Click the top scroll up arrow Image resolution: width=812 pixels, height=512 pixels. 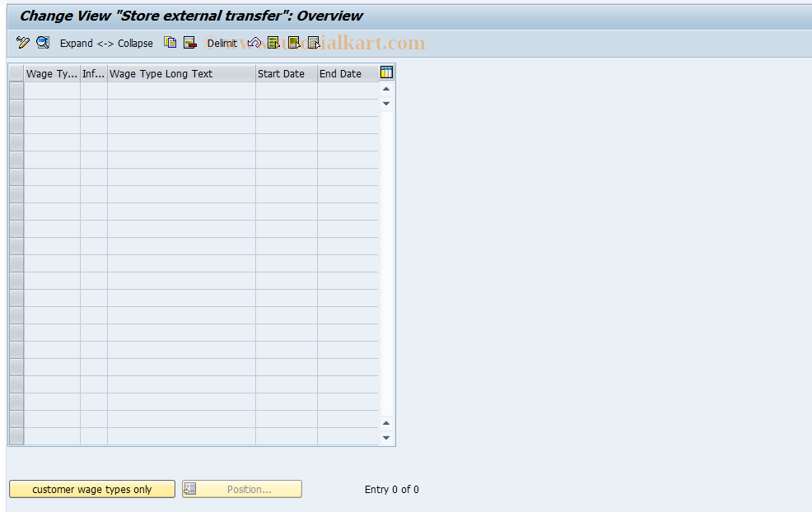(386, 89)
